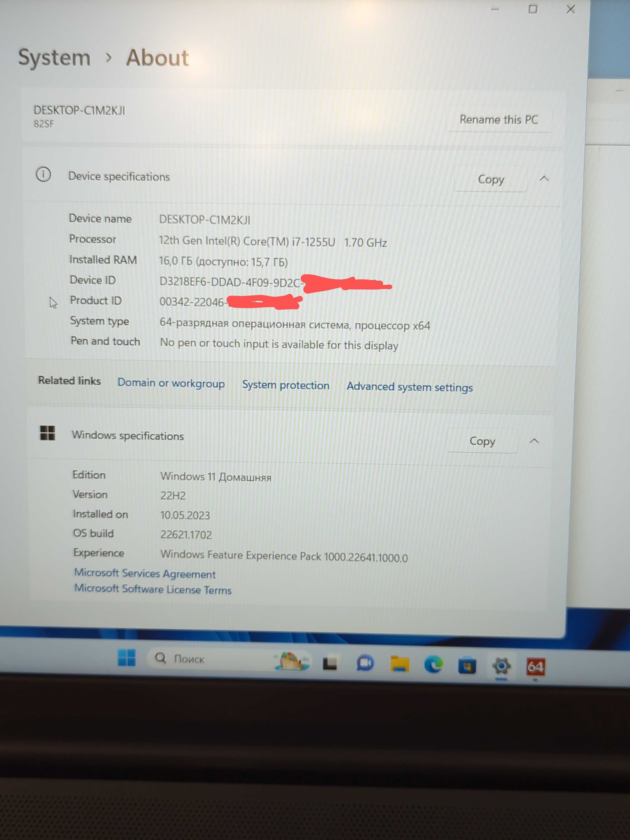The width and height of the screenshot is (630, 840).
Task: Copy the Device specifications
Action: (491, 179)
